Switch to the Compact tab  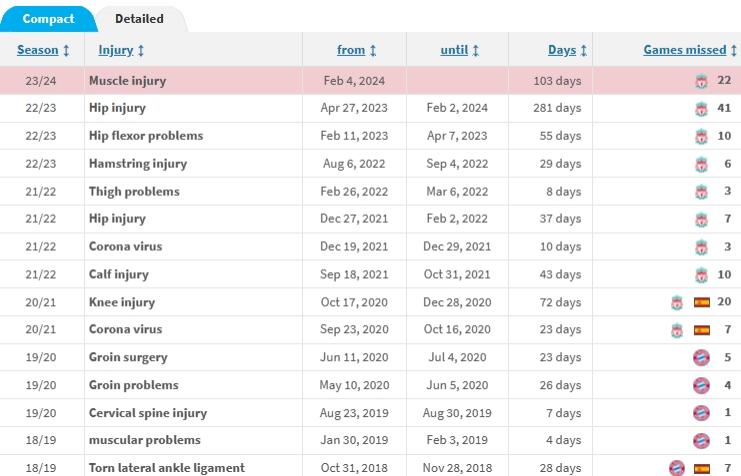(x=48, y=19)
